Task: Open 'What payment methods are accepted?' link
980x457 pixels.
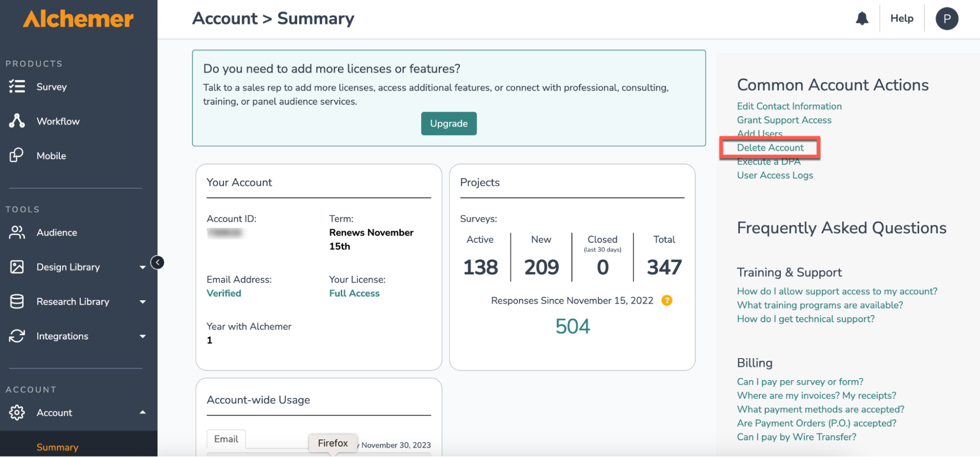Action: point(820,409)
